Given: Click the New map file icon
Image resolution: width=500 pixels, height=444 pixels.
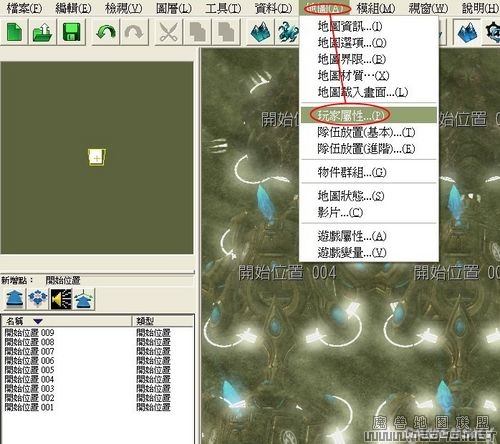Looking at the screenshot, I should (x=14, y=32).
